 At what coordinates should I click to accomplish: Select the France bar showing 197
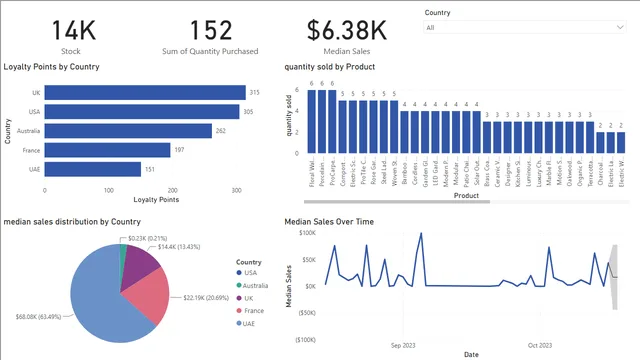pyautogui.click(x=107, y=150)
